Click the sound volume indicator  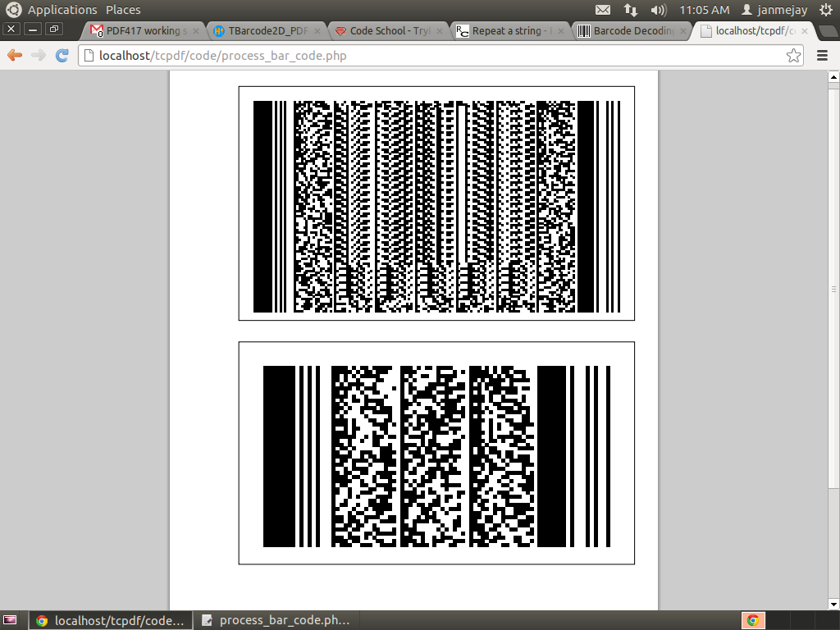tap(658, 10)
